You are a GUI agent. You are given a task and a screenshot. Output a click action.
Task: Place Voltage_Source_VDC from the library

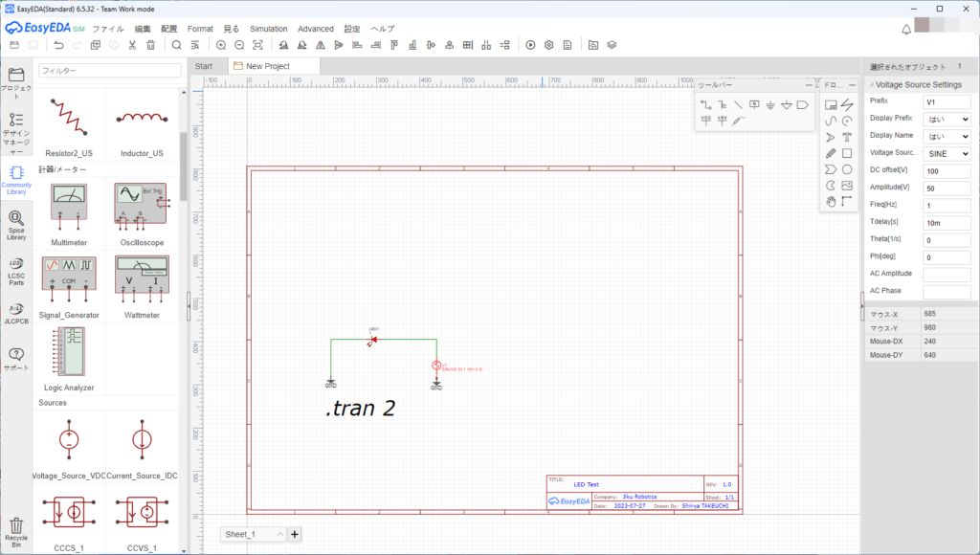(x=69, y=446)
